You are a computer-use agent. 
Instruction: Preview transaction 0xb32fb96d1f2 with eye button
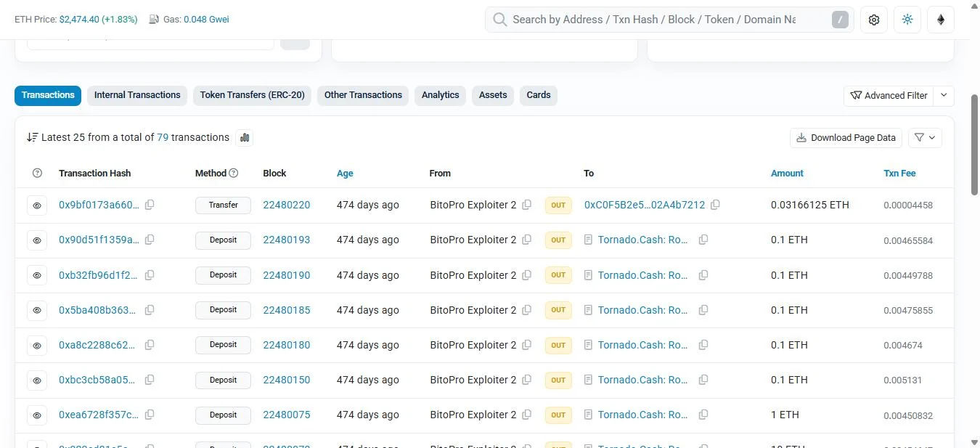[x=37, y=275]
